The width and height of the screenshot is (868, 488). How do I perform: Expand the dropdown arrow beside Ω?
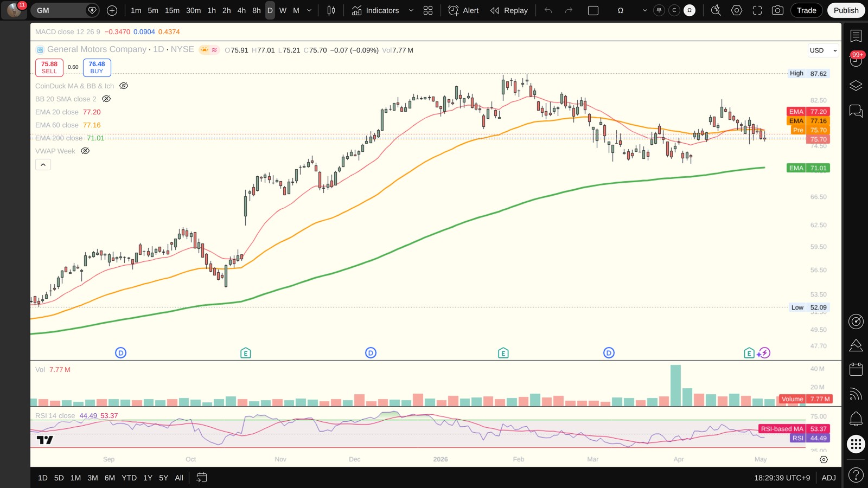point(644,10)
